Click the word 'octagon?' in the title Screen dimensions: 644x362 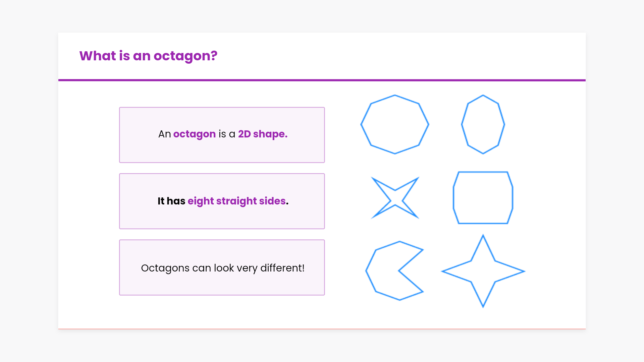(185, 56)
